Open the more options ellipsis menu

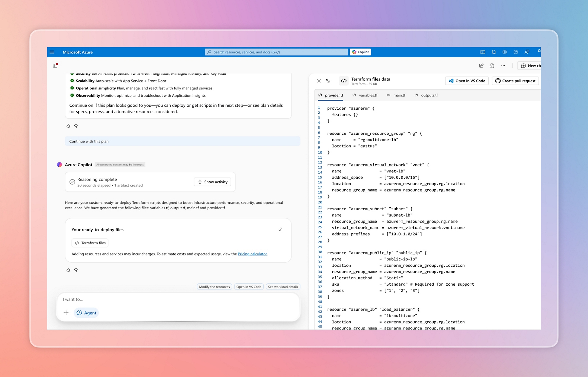[503, 65]
